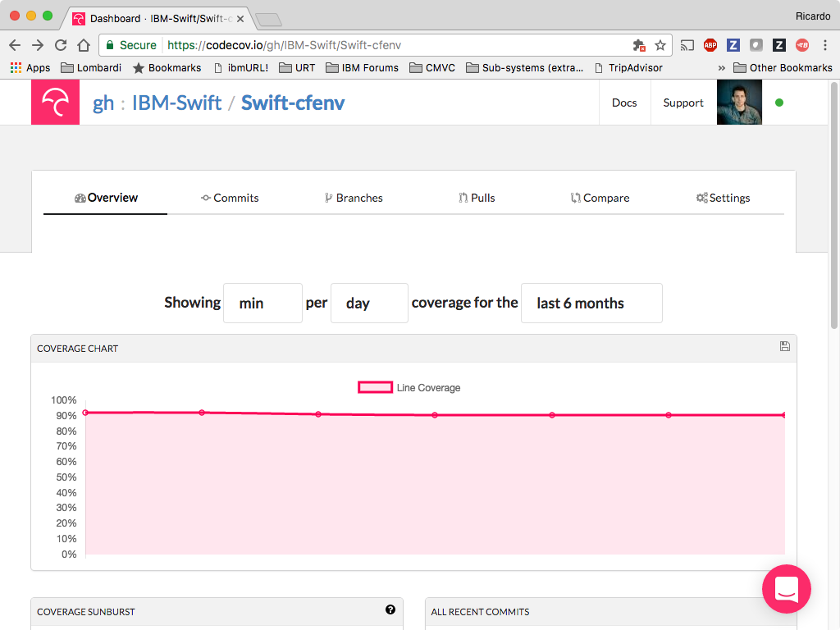Go to browser home page icon
The height and width of the screenshot is (630, 840).
(84, 45)
